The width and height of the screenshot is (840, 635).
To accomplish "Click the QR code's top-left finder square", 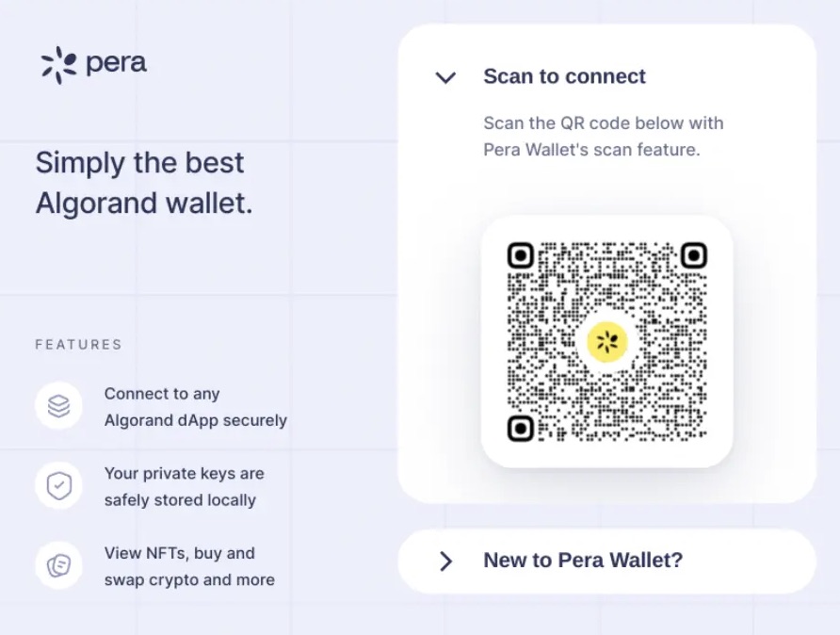I will 521,255.
